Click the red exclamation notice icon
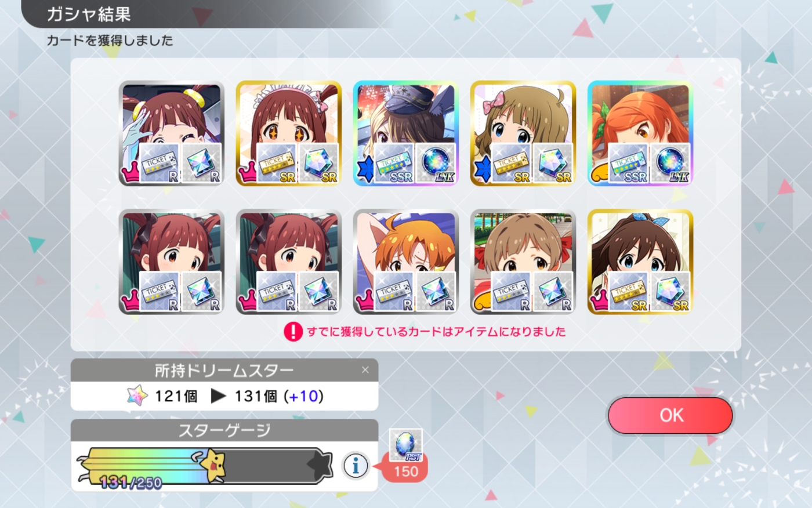The height and width of the screenshot is (508, 812). [293, 332]
